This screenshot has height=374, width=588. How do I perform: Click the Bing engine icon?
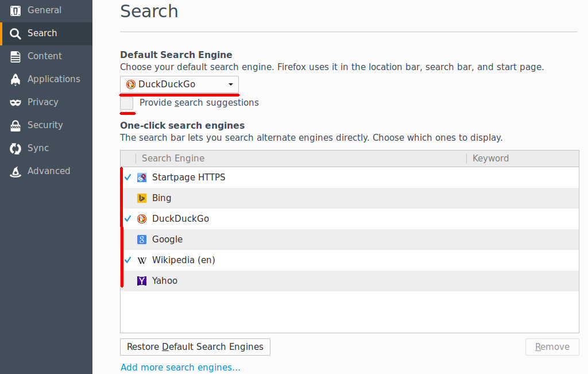pyautogui.click(x=142, y=198)
